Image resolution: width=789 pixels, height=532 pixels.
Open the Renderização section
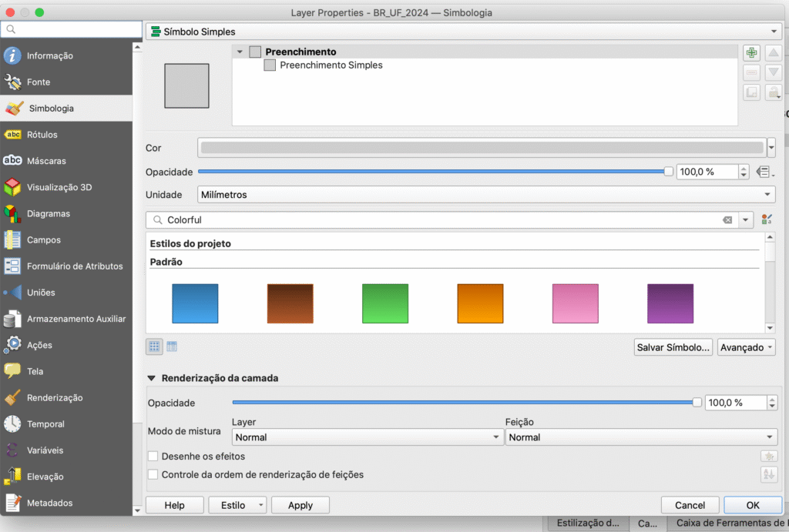(x=66, y=398)
